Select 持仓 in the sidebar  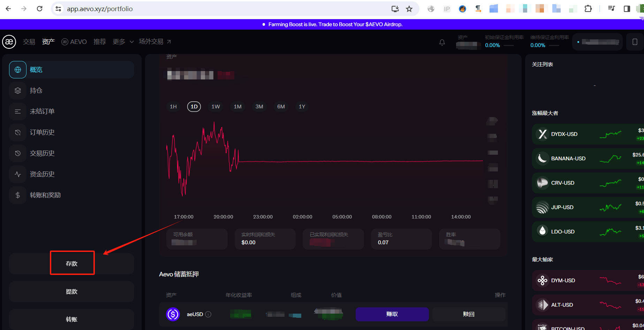pos(71,91)
